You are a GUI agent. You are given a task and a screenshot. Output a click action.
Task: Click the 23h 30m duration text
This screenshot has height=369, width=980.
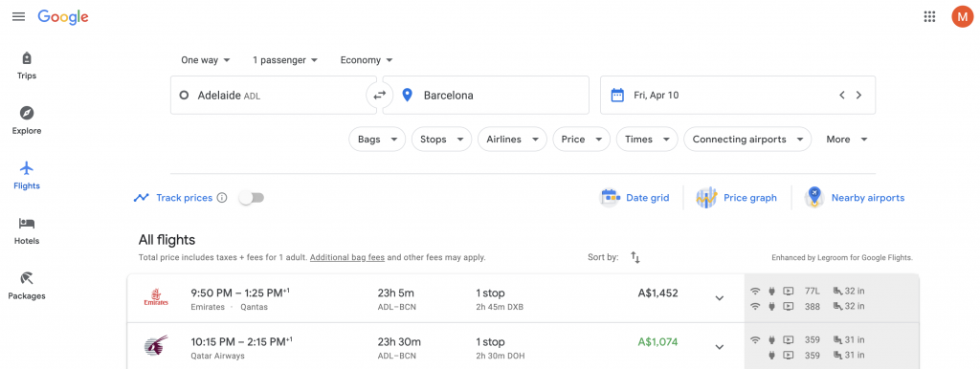399,342
